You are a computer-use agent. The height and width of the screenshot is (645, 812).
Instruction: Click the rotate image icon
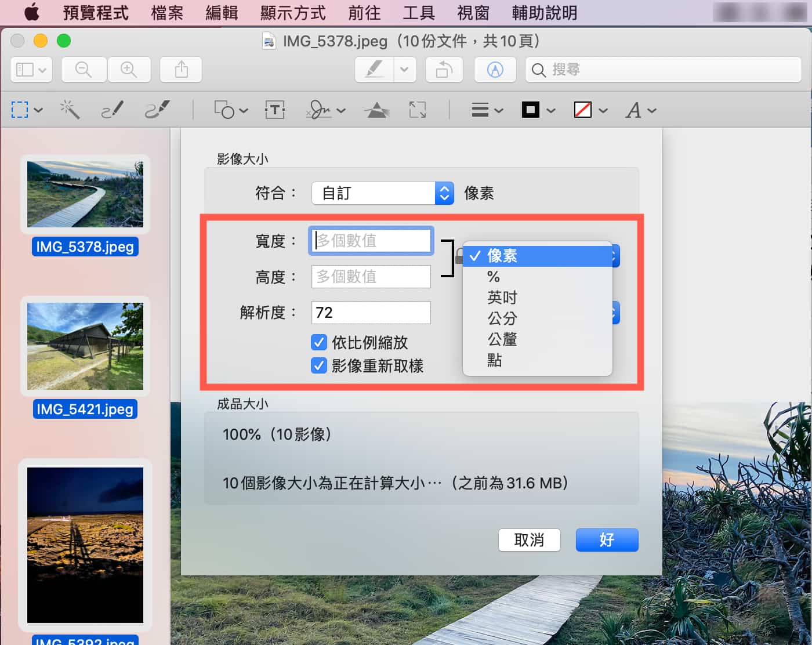tap(444, 70)
